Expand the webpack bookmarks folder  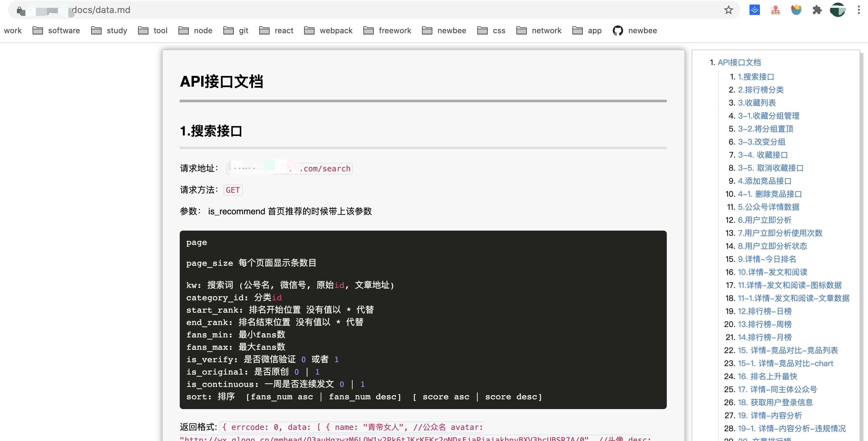[x=328, y=31]
